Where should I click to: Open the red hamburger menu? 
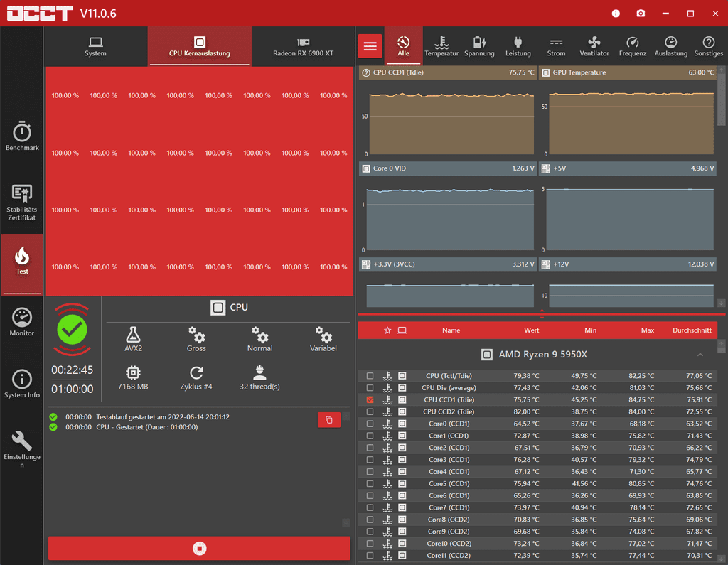pos(370,46)
